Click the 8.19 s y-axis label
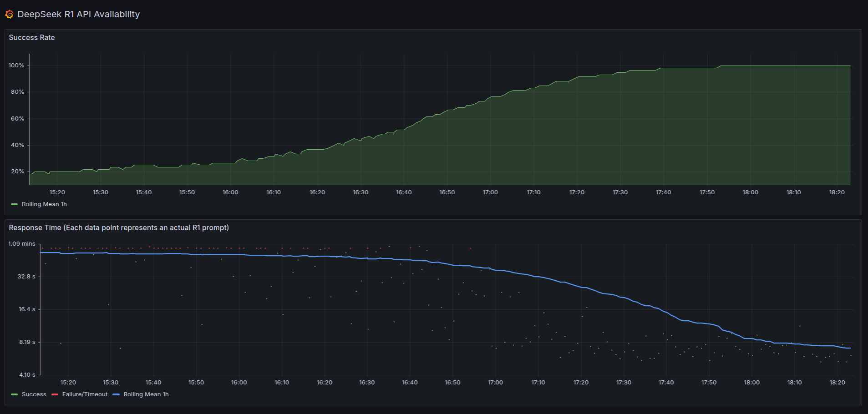The height and width of the screenshot is (414, 868). 27,342
